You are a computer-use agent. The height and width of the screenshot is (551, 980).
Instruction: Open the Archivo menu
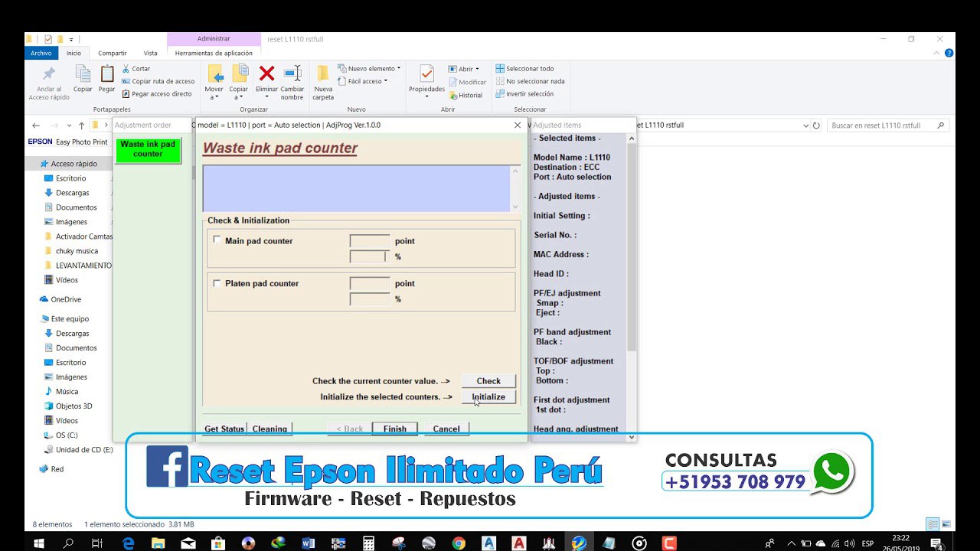[x=41, y=53]
